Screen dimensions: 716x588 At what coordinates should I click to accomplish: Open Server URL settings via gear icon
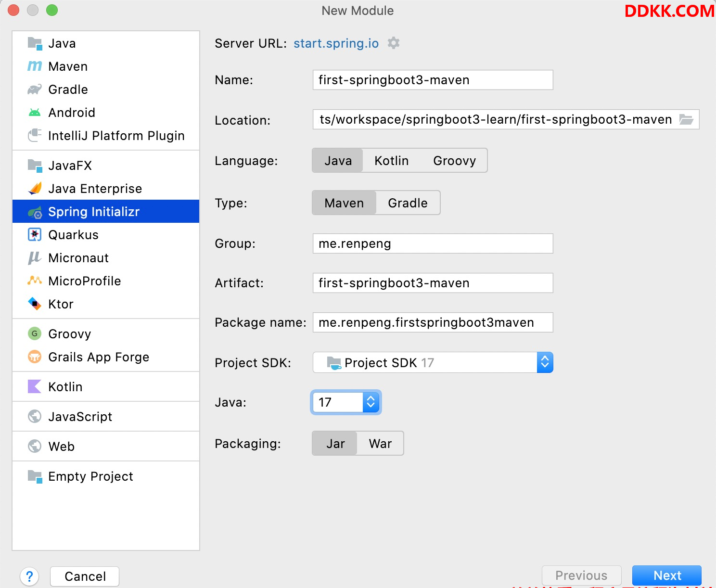393,43
